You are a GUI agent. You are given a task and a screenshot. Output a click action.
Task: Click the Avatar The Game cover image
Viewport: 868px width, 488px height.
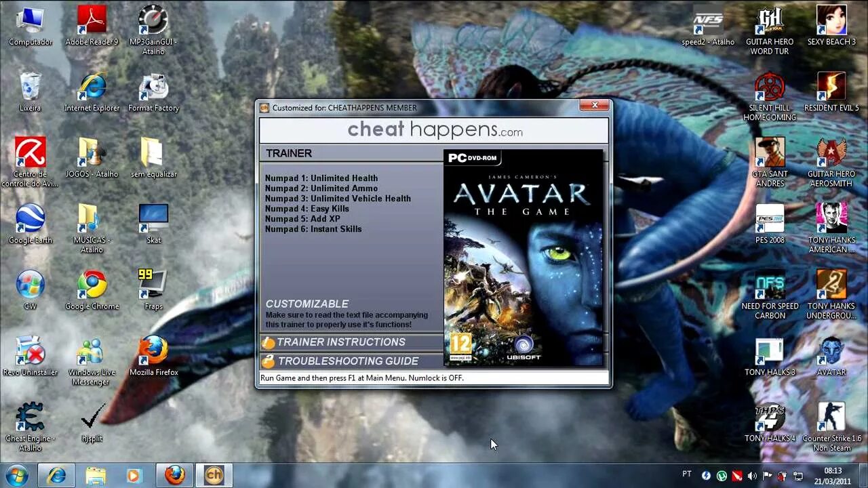click(x=523, y=258)
